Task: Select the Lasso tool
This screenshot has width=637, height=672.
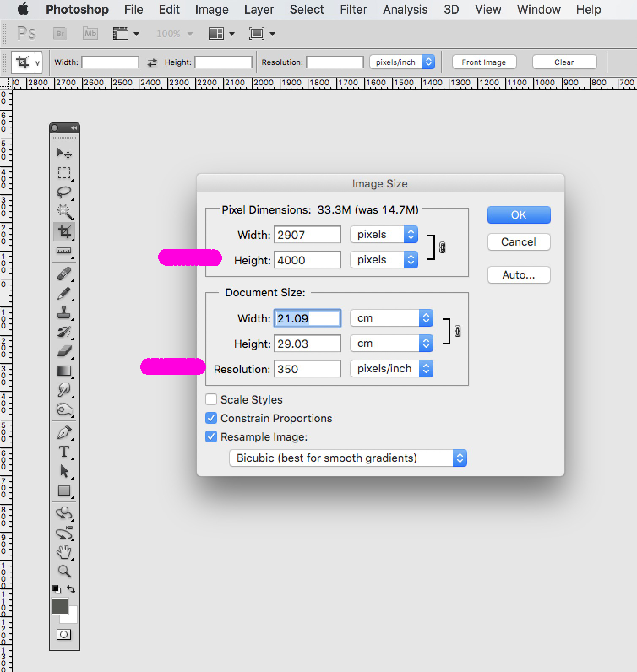Action: click(64, 192)
